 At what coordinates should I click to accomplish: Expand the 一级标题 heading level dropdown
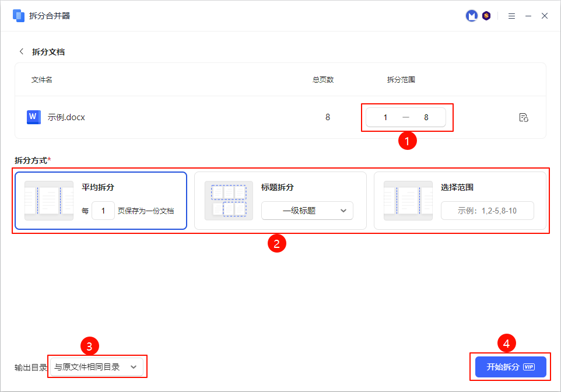click(x=307, y=211)
